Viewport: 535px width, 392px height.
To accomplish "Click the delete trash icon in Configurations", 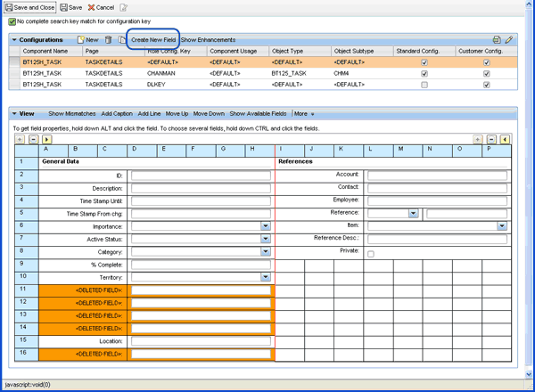I will (108, 40).
